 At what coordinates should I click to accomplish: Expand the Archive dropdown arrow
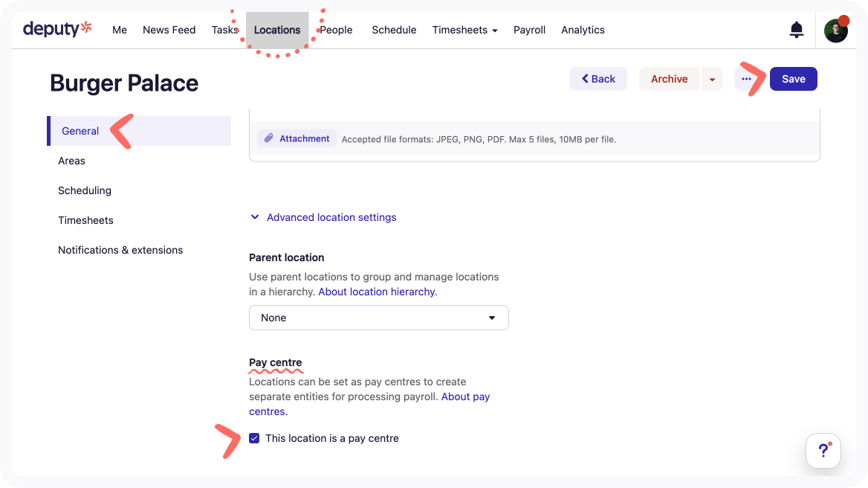click(712, 79)
